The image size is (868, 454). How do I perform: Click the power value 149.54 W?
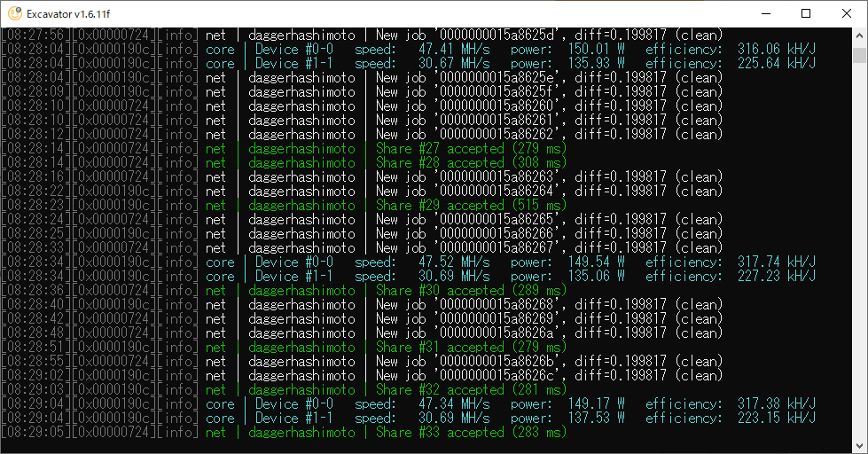tap(596, 262)
